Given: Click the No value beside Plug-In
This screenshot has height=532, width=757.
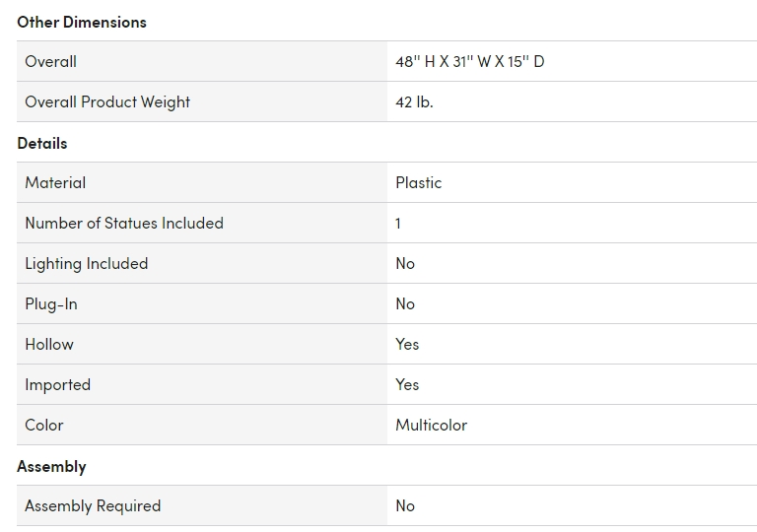Looking at the screenshot, I should click(x=405, y=303).
